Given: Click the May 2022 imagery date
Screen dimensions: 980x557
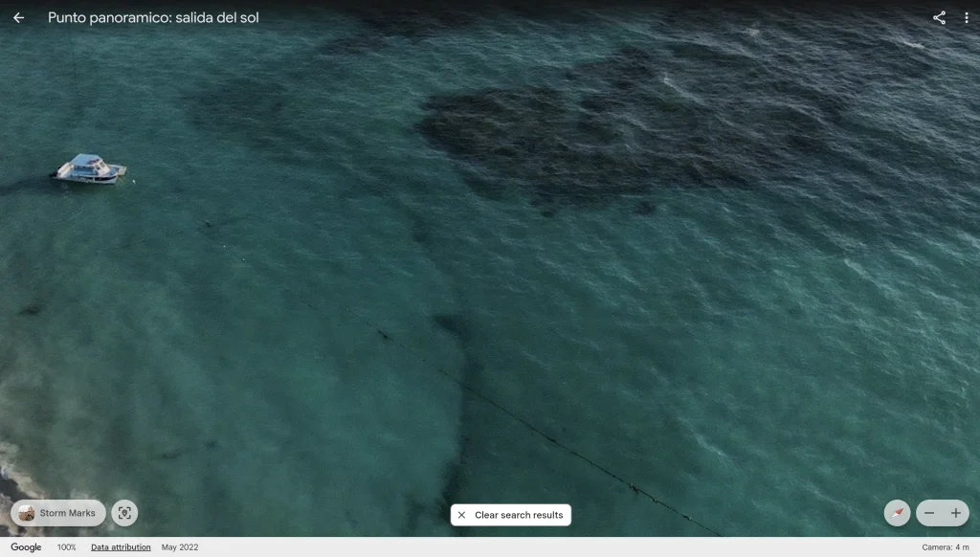Looking at the screenshot, I should coord(180,547).
